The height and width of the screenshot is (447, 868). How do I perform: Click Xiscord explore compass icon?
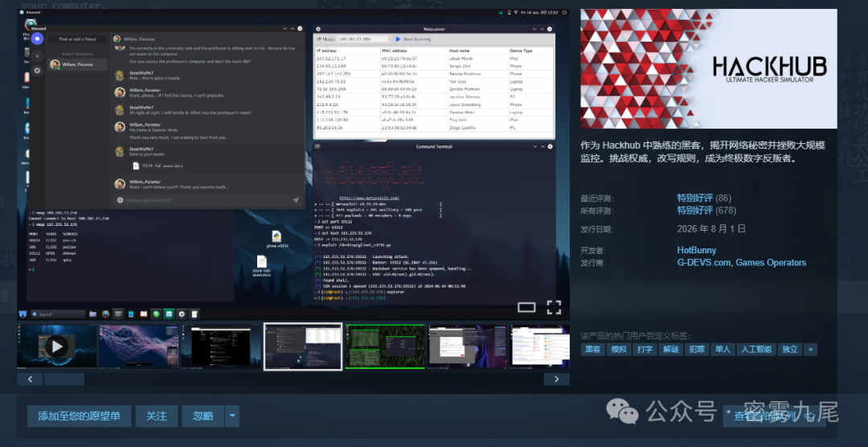pos(37,70)
